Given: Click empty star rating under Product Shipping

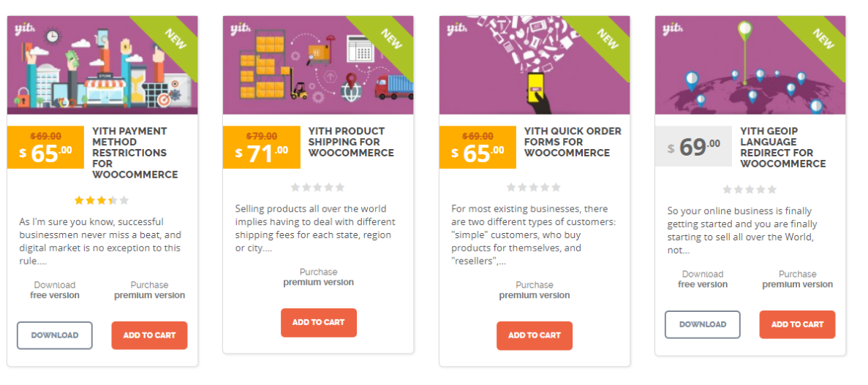Looking at the screenshot, I should (318, 188).
